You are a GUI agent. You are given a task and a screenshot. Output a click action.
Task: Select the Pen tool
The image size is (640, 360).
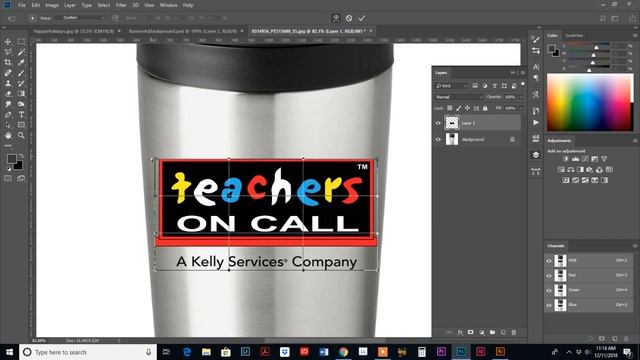pyautogui.click(x=8, y=115)
